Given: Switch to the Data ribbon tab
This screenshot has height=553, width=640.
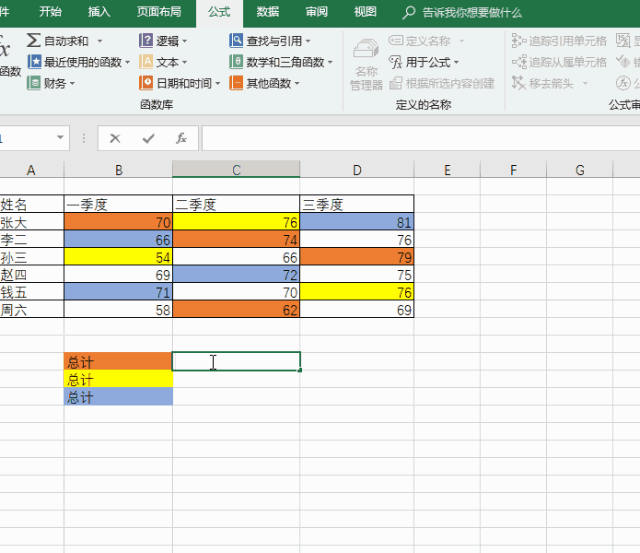Looking at the screenshot, I should tap(267, 12).
